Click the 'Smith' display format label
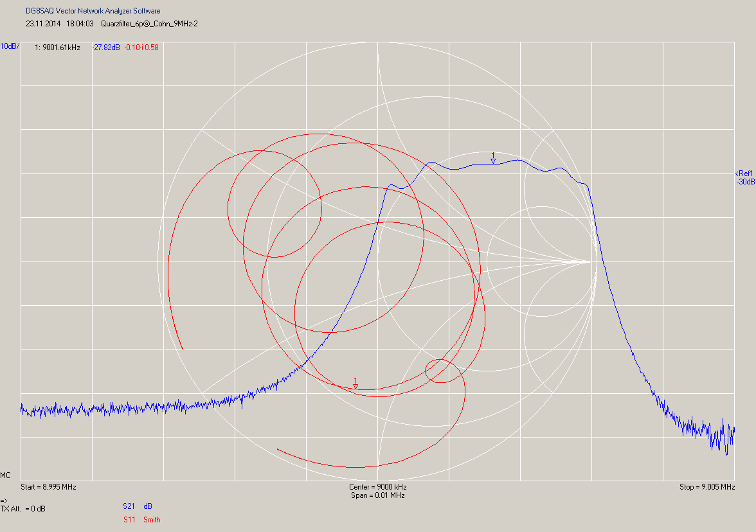756x532 pixels. tap(152, 519)
